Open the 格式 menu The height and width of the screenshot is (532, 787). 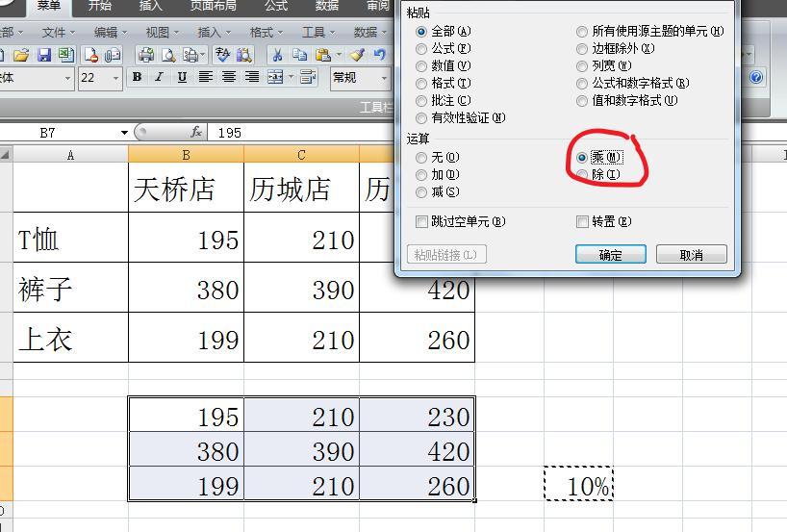pos(266,33)
